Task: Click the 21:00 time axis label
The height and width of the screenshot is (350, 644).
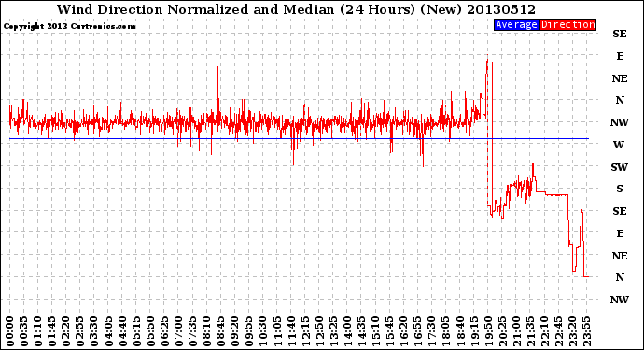Action: pyautogui.click(x=517, y=331)
